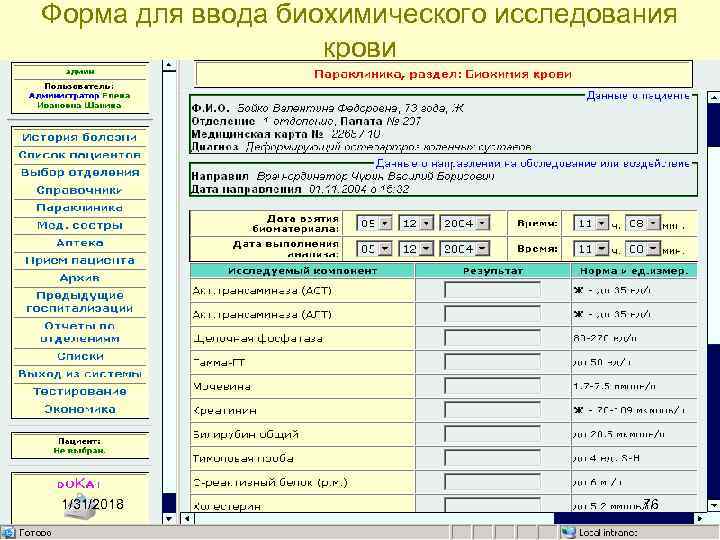Click Норма и ед.измер. column header
Image resolution: width=720 pixels, height=540 pixels.
coord(634,271)
